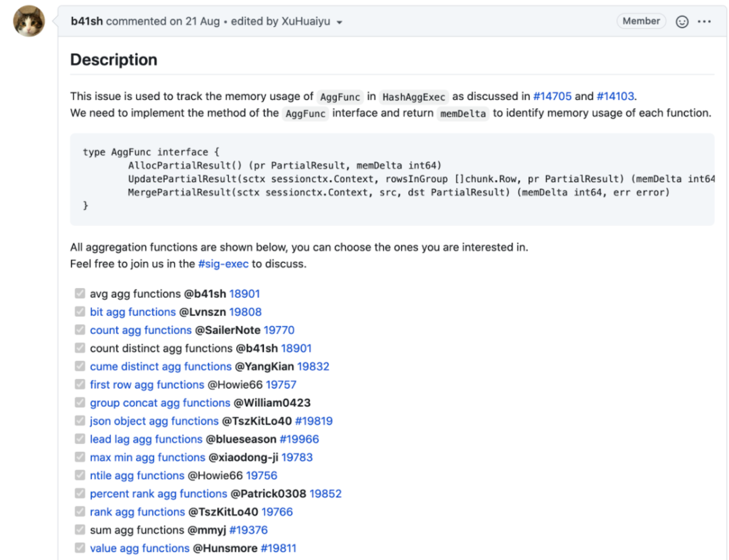This screenshot has width=729, height=560.
Task: Click the Member badge
Action: pos(641,22)
